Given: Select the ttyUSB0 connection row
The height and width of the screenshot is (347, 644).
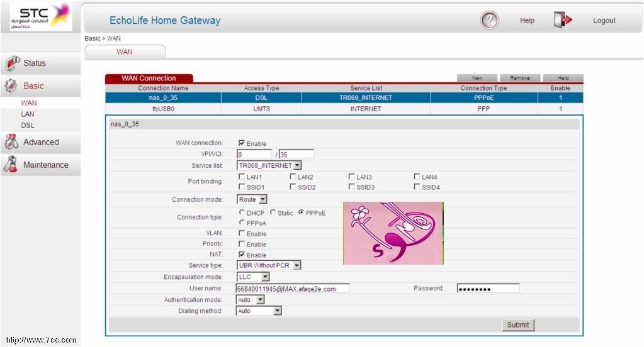Looking at the screenshot, I should [x=344, y=109].
